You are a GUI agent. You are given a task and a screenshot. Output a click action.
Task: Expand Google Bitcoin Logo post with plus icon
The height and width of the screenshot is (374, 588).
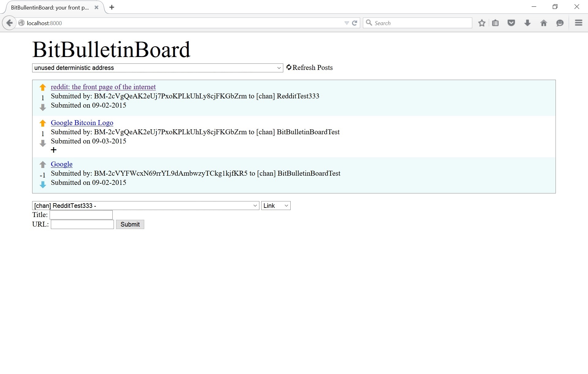(54, 150)
